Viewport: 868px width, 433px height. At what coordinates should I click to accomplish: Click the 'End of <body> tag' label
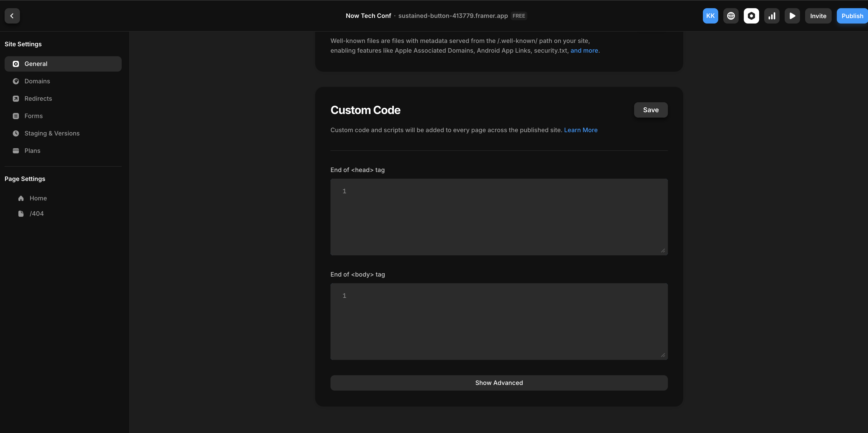358,274
